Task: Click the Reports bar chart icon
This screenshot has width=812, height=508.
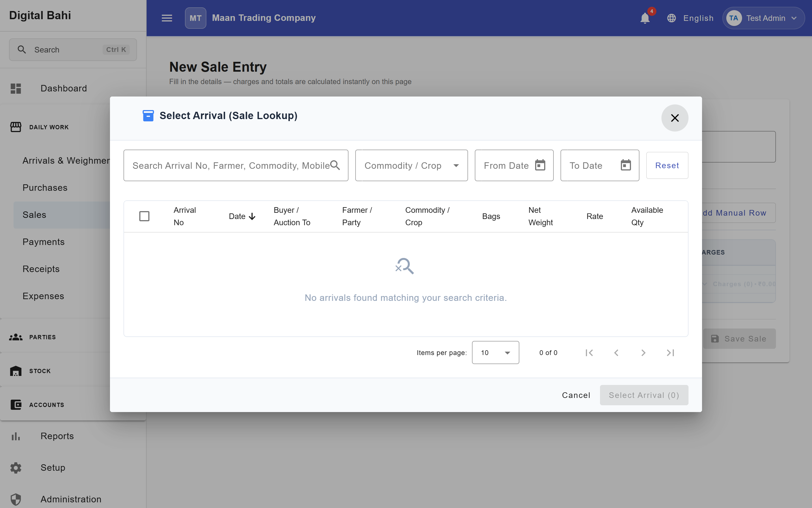Action: point(16,436)
